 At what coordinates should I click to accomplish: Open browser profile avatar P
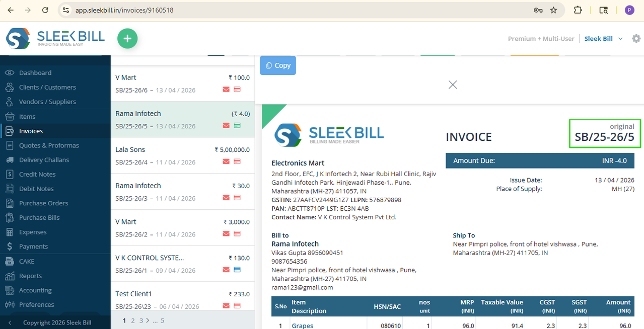(629, 10)
